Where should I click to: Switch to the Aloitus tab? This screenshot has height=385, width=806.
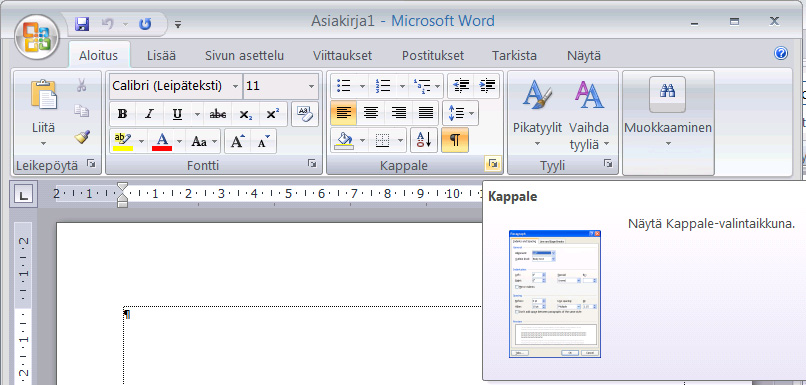coord(98,56)
